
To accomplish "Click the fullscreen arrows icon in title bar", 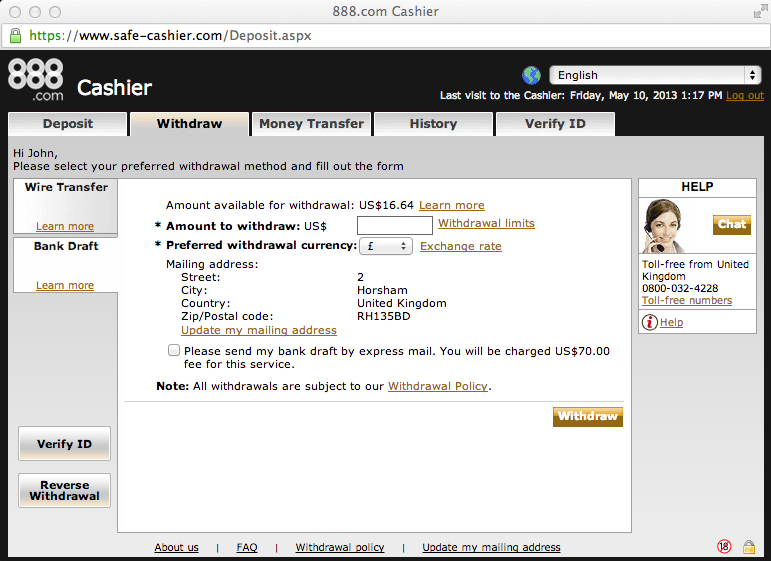I will click(x=760, y=11).
